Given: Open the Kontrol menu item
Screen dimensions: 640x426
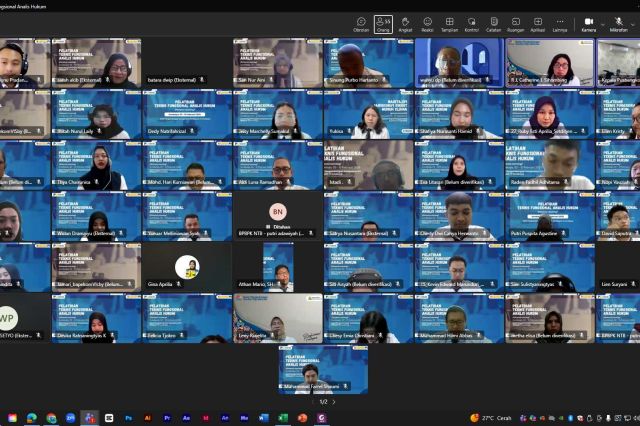Looking at the screenshot, I should tap(471, 23).
